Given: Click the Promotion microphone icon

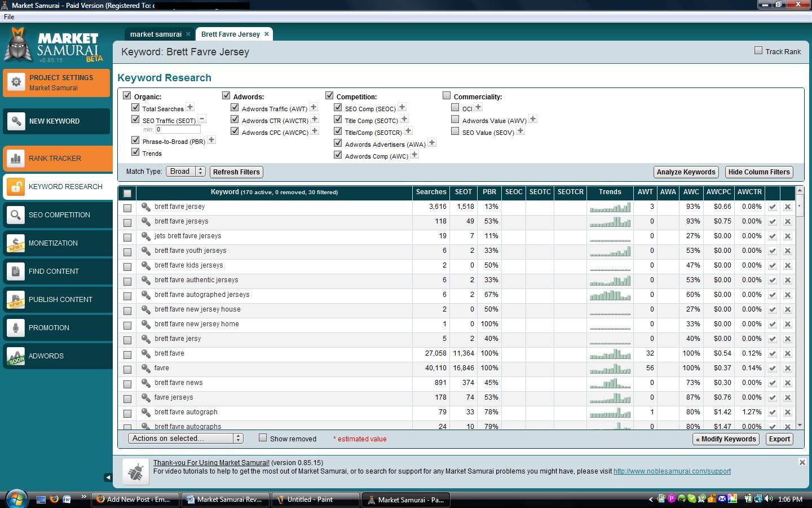Looking at the screenshot, I should point(16,328).
